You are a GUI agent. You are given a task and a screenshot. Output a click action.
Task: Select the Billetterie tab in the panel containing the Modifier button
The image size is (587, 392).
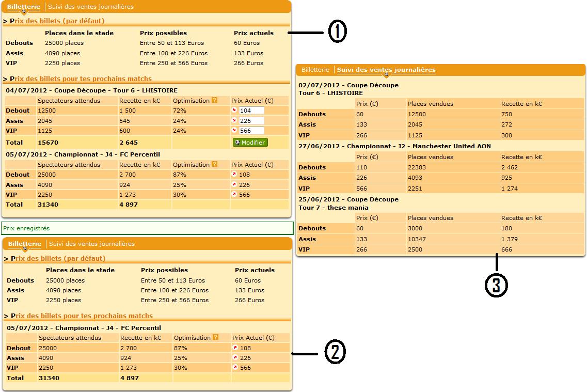24,7
